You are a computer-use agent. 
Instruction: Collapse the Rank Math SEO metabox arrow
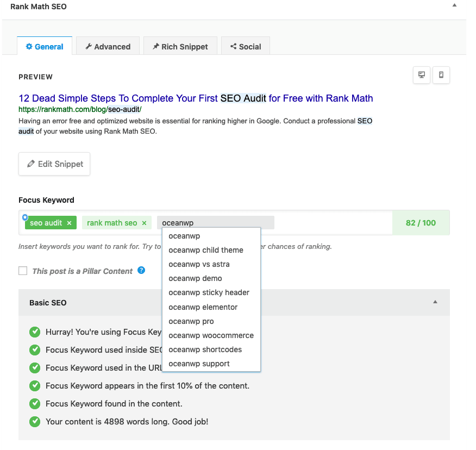pyautogui.click(x=454, y=5)
